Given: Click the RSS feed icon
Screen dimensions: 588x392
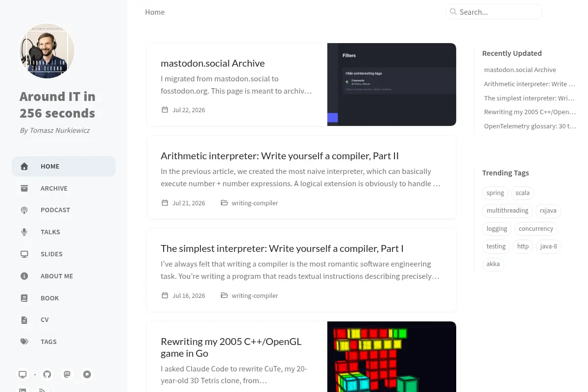Looking at the screenshot, I should (x=43, y=390).
